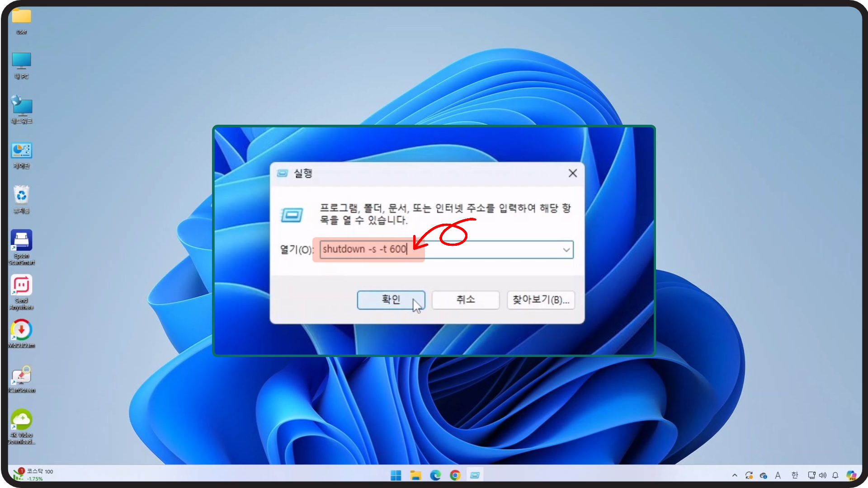Open the Windows Start menu
This screenshot has width=868, height=488.
pos(396,475)
